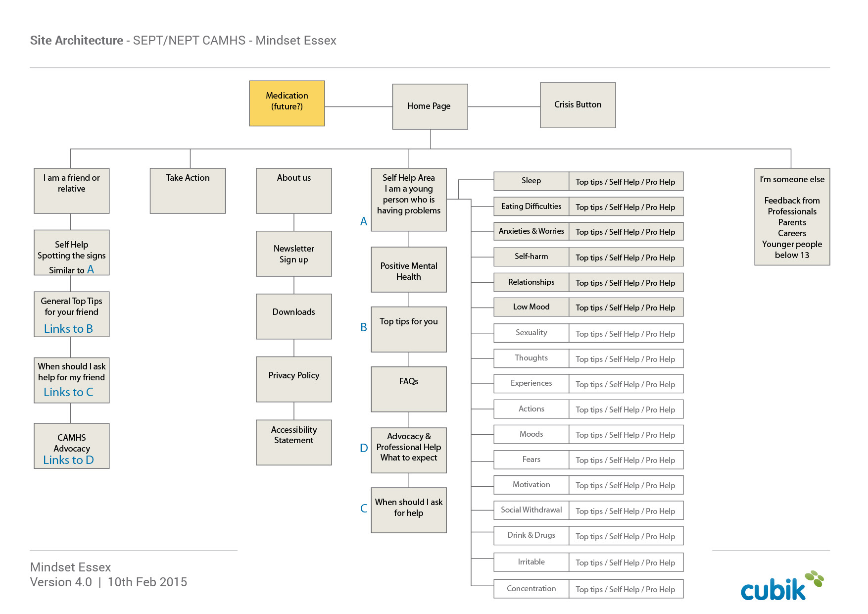Click Top tips cell in the Moods row
The height and width of the screenshot is (614, 868).
click(626, 434)
